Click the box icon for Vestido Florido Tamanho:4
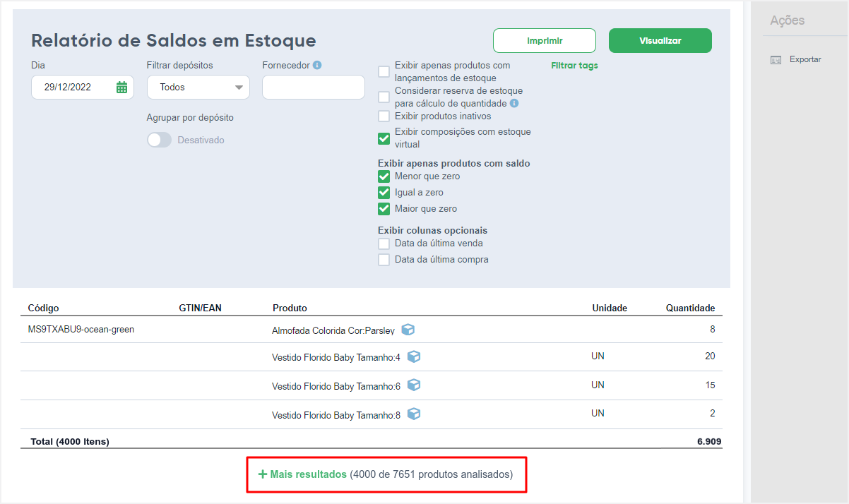The height and width of the screenshot is (504, 849). pos(414,357)
